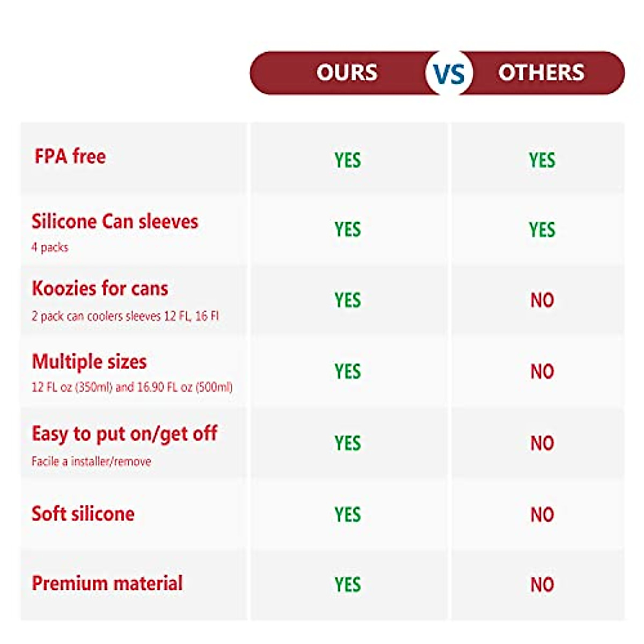
Task: Click the '4 packs' subtitle text
Action: coord(50,247)
